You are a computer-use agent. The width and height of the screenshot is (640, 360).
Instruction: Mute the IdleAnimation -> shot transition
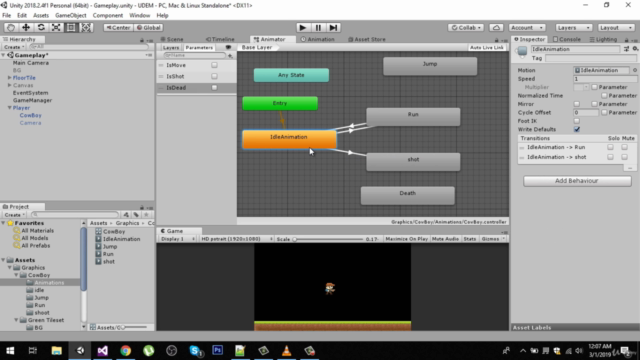click(x=624, y=157)
